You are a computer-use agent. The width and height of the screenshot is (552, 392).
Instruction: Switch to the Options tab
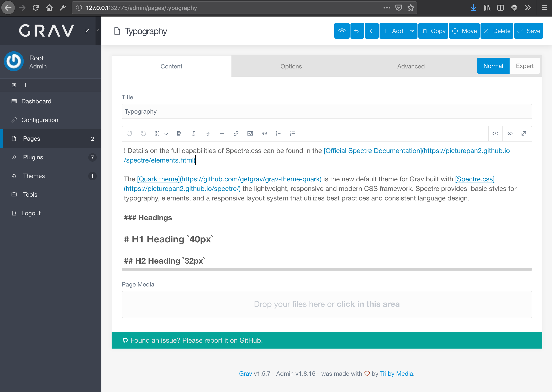coord(291,66)
